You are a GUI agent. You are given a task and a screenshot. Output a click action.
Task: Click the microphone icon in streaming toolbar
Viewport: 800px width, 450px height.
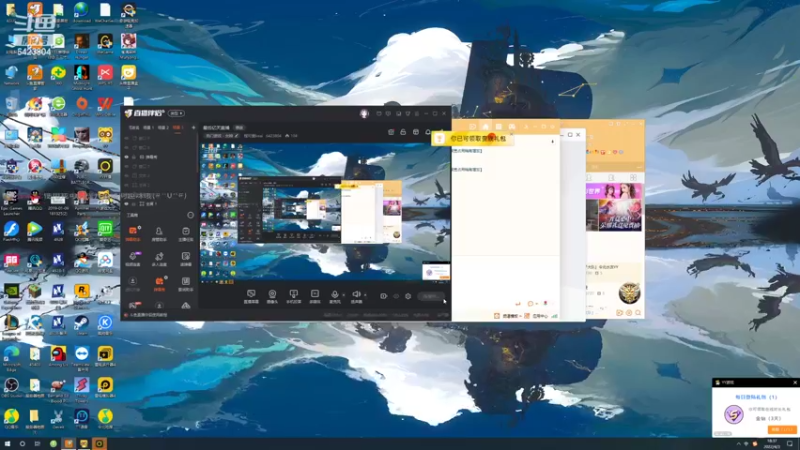tap(335, 296)
